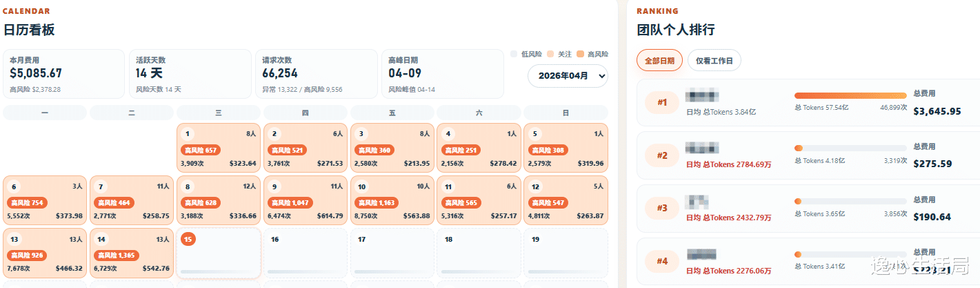Open the 2026年04月 month dropdown
Viewport: 980px width, 288px height.
[x=567, y=76]
